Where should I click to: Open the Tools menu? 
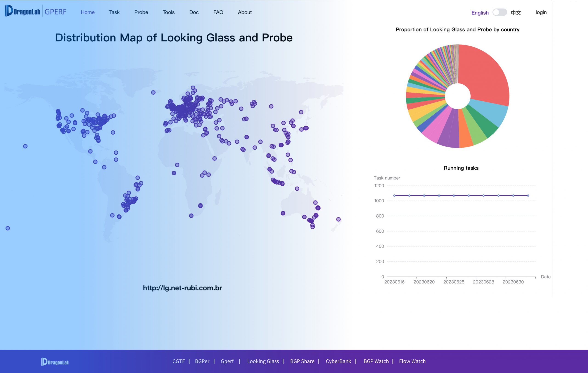coord(169,12)
